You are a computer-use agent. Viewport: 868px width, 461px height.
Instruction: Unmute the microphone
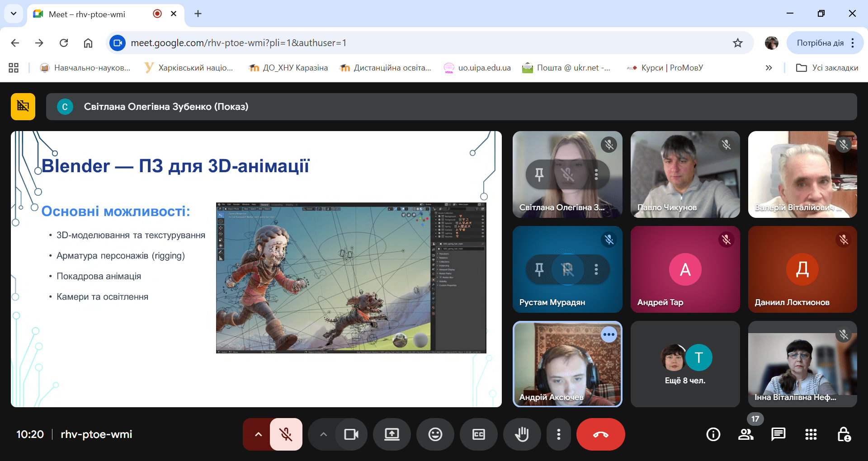286,434
